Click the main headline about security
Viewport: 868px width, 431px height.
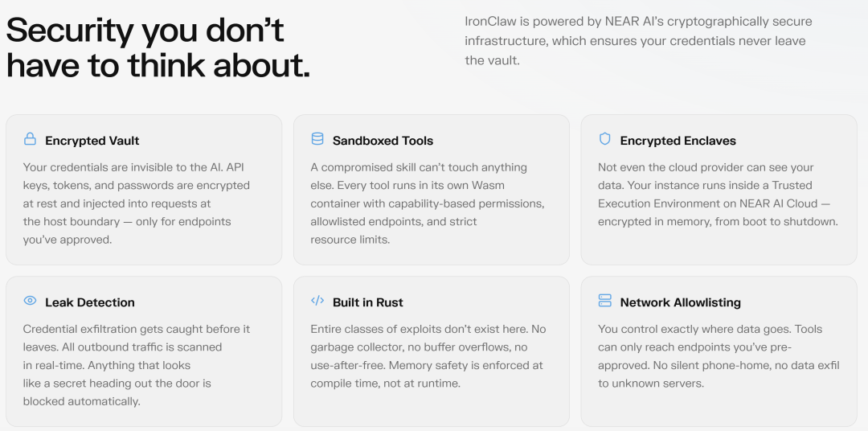pos(158,48)
